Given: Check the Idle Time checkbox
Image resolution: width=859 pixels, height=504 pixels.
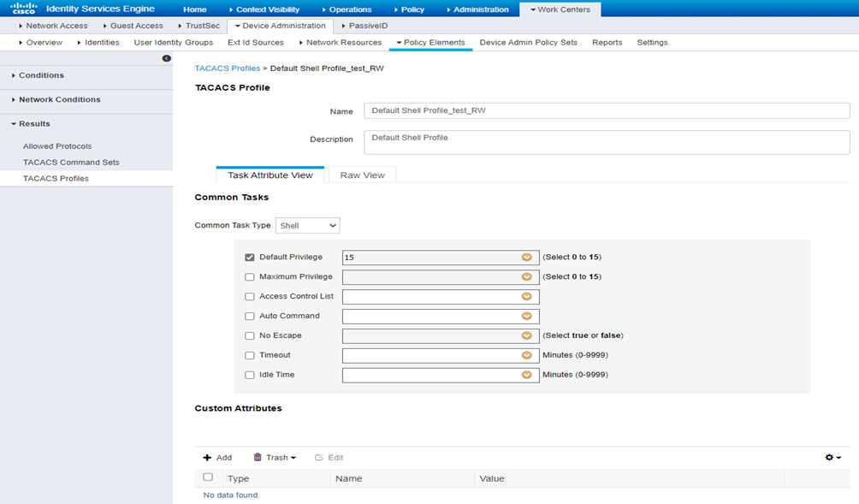Looking at the screenshot, I should [250, 375].
